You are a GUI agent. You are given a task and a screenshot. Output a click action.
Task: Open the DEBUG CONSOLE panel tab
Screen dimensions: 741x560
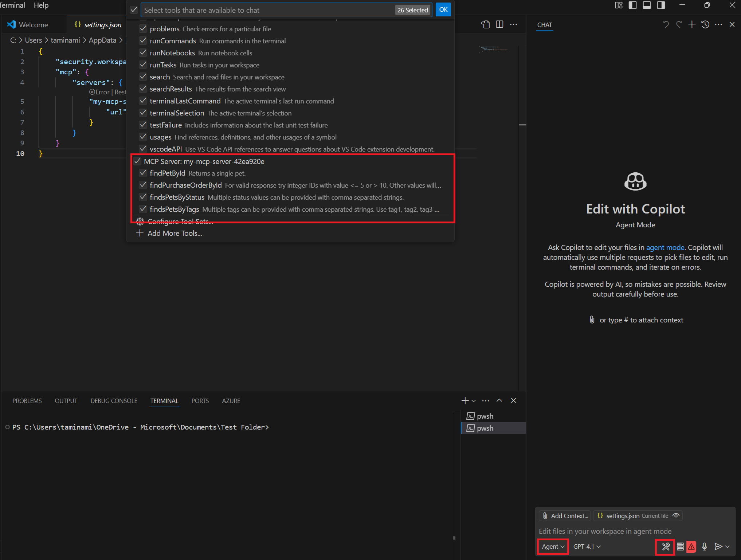click(x=114, y=400)
